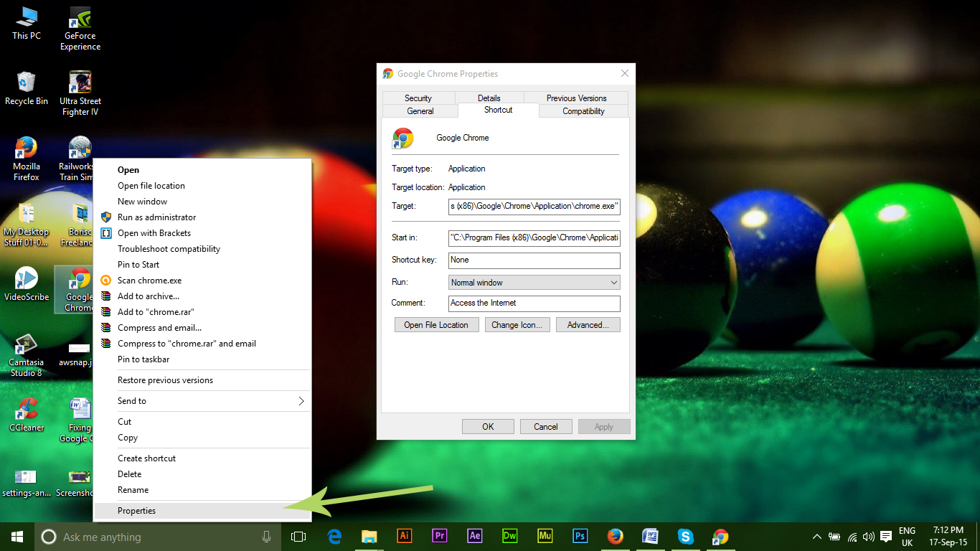Confirm the dialog with OK
Screen dimensions: 980x551
coord(488,427)
